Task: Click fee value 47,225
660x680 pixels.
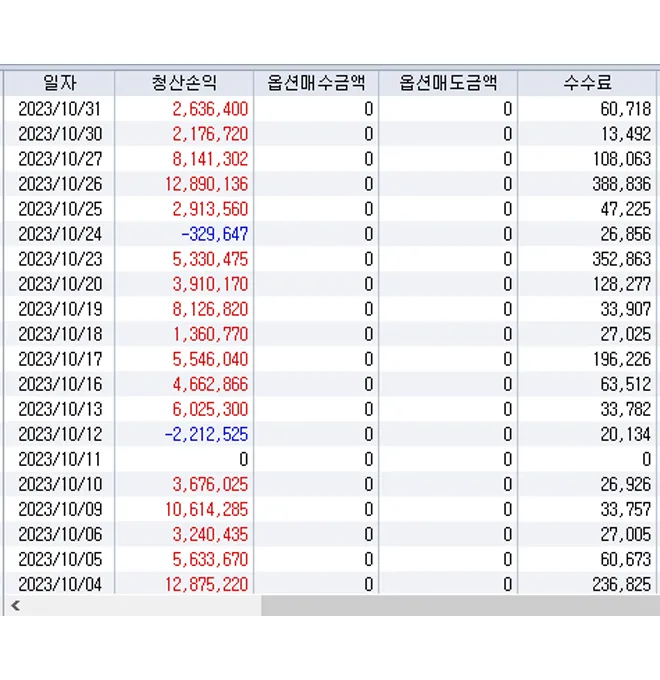Action: click(626, 209)
